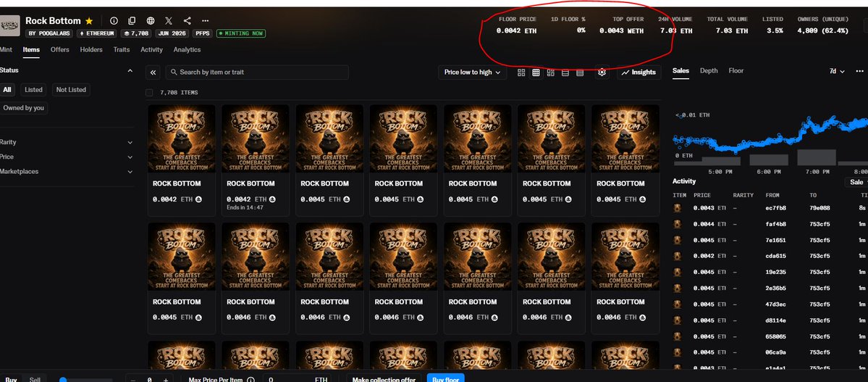Toggle the select-all checkbox beside 7,708 ITEMS
The height and width of the screenshot is (382, 868).
click(x=149, y=93)
